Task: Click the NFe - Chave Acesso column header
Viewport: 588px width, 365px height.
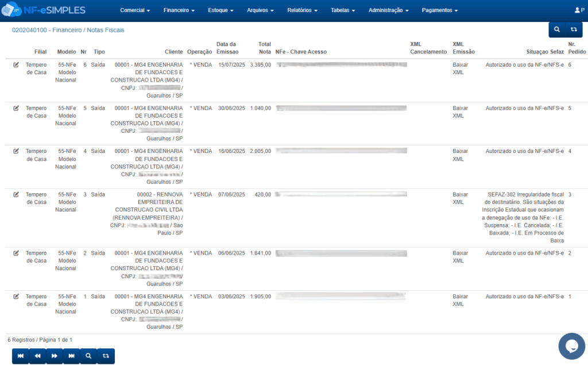Action: 301,52
